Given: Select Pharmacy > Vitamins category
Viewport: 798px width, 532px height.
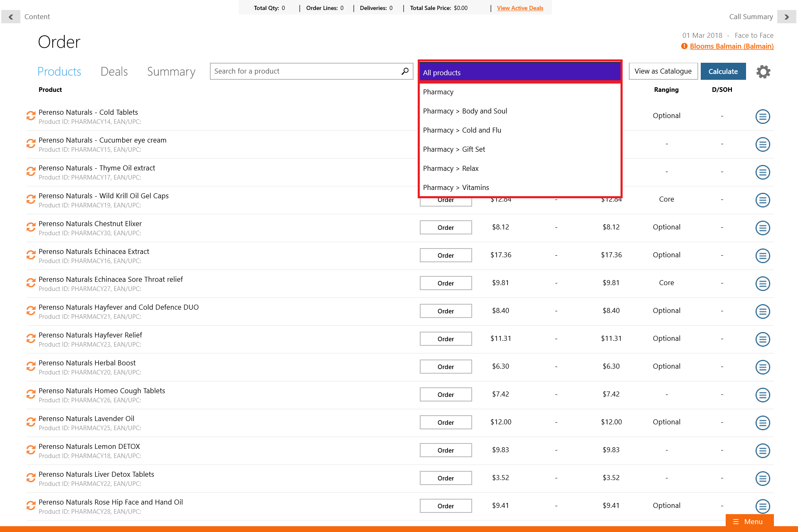Looking at the screenshot, I should click(456, 187).
